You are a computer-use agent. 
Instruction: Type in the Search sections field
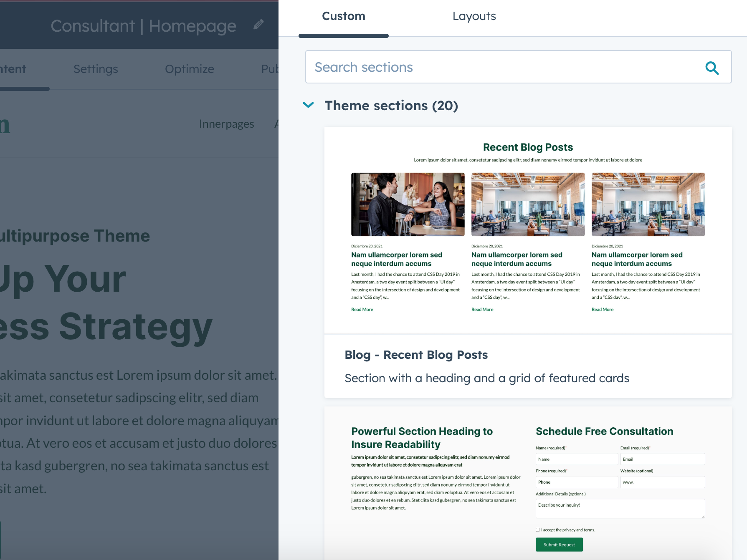click(501, 67)
